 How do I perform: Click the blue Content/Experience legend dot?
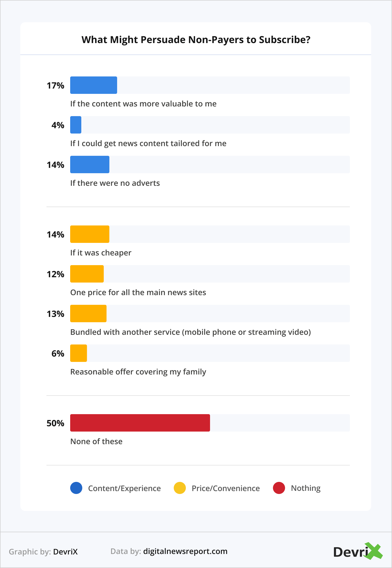76,488
